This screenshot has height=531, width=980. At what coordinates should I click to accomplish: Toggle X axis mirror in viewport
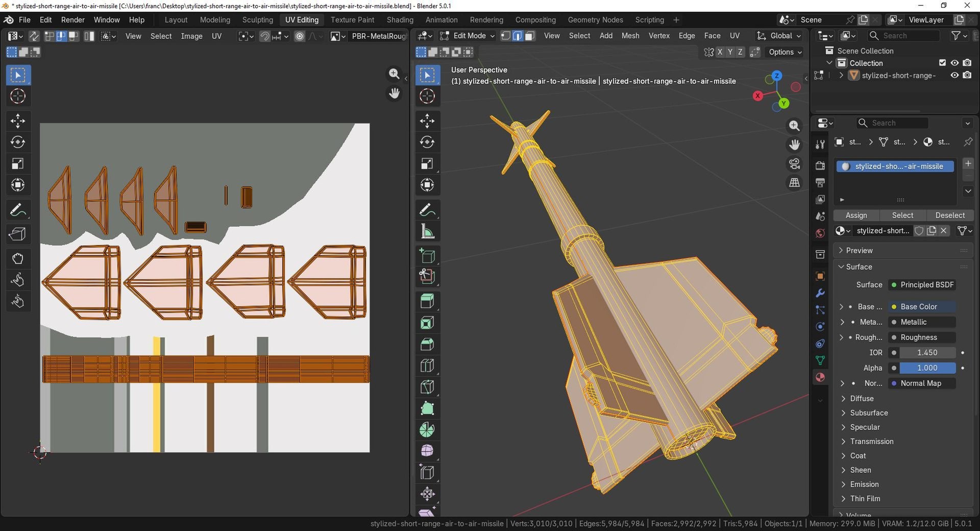(720, 52)
